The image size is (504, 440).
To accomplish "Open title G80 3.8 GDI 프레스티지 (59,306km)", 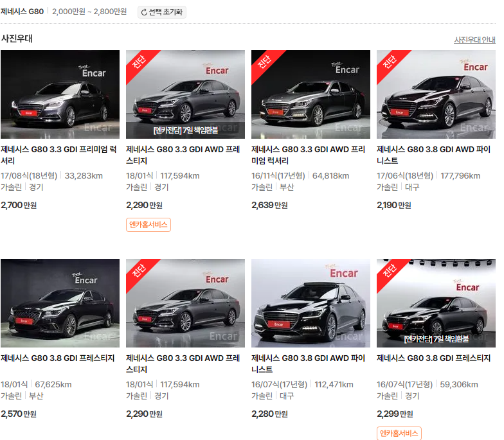I will 433,358.
